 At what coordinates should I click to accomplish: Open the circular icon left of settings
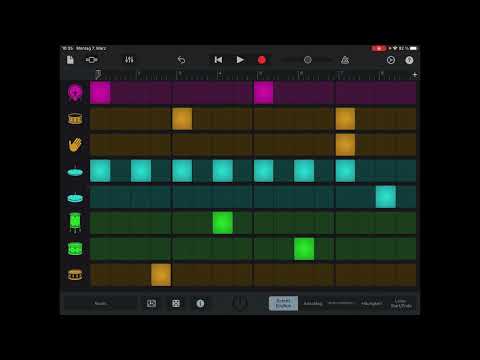[x=391, y=60]
